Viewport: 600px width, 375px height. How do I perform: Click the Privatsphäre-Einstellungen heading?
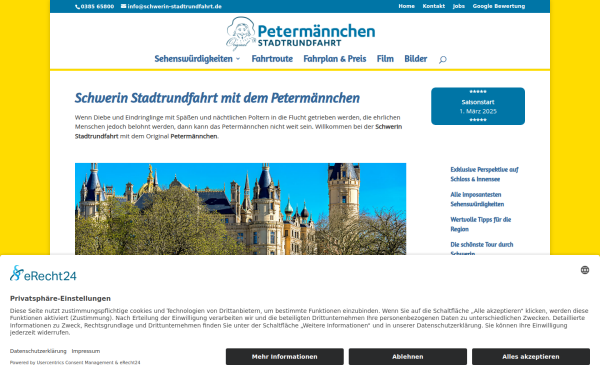point(60,298)
